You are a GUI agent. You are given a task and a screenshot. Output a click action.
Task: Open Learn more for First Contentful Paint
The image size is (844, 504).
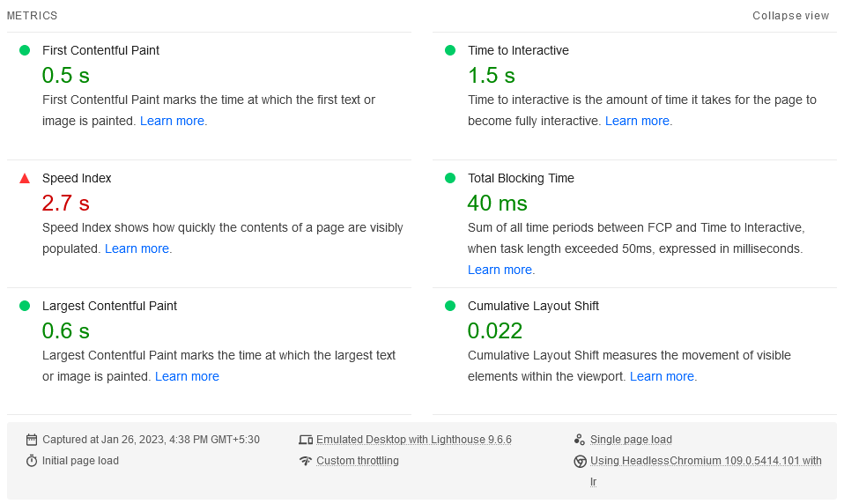(172, 121)
